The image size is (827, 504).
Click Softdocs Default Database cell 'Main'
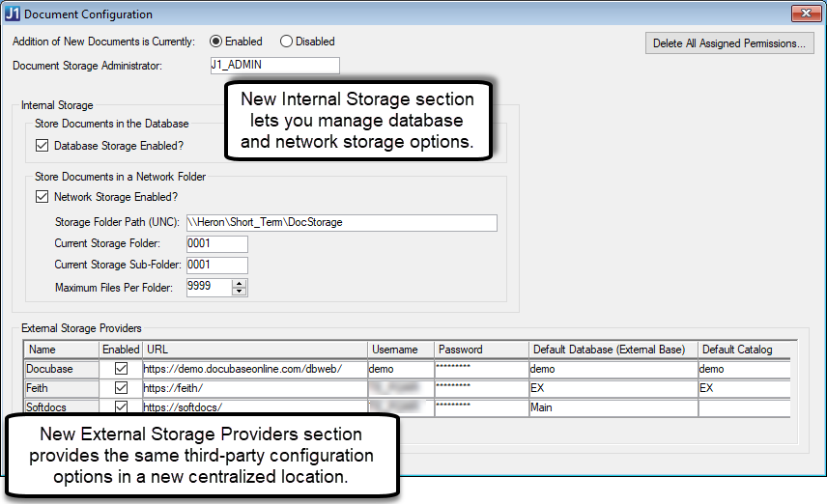click(613, 407)
